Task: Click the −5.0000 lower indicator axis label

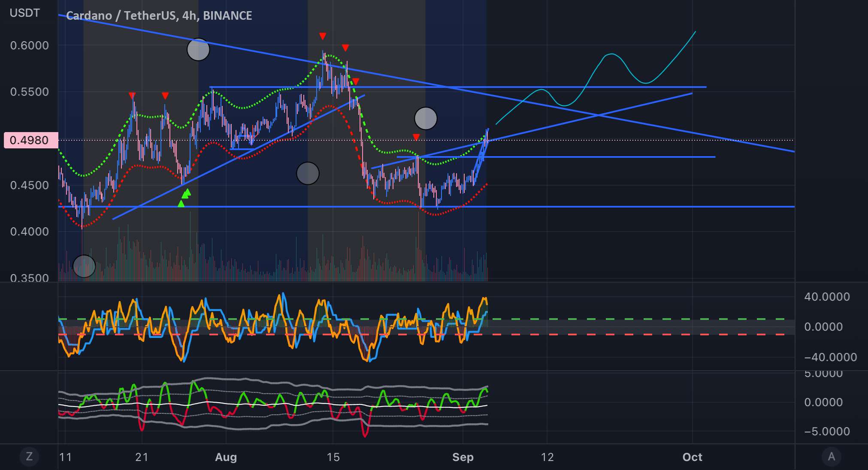Action: coord(827,431)
